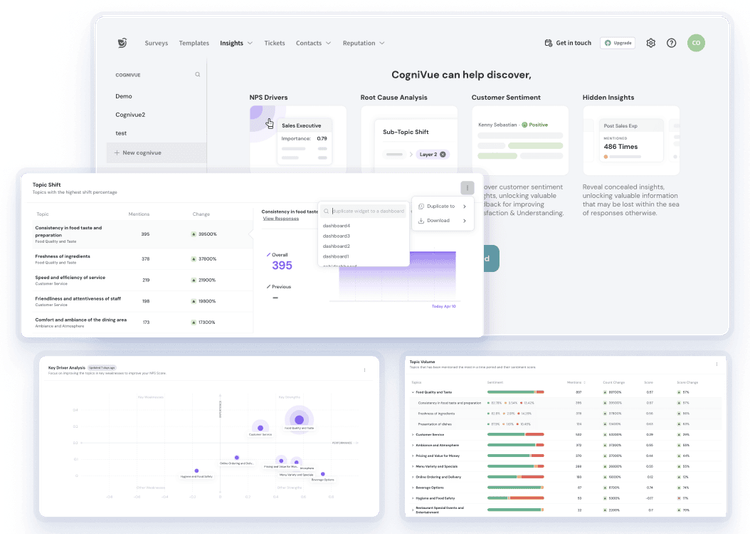Click the Mentions sort icon in Topic Volume
Viewport: 750px width, 534px height.
pyautogui.click(x=585, y=383)
